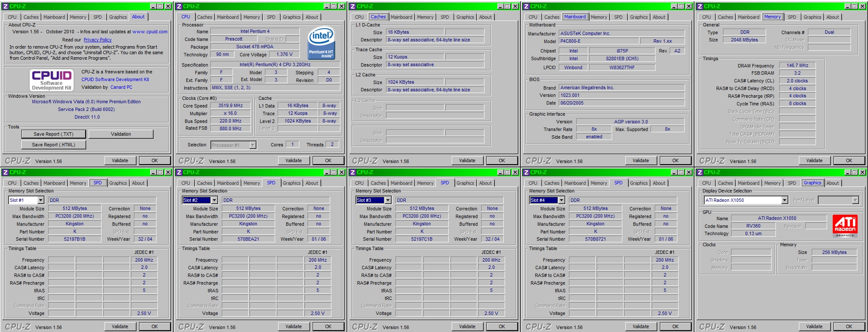Screen dimensions: 868x332
Task: Select the SPD tab in the ASUSTeK Mainboard window
Action: (x=618, y=17)
